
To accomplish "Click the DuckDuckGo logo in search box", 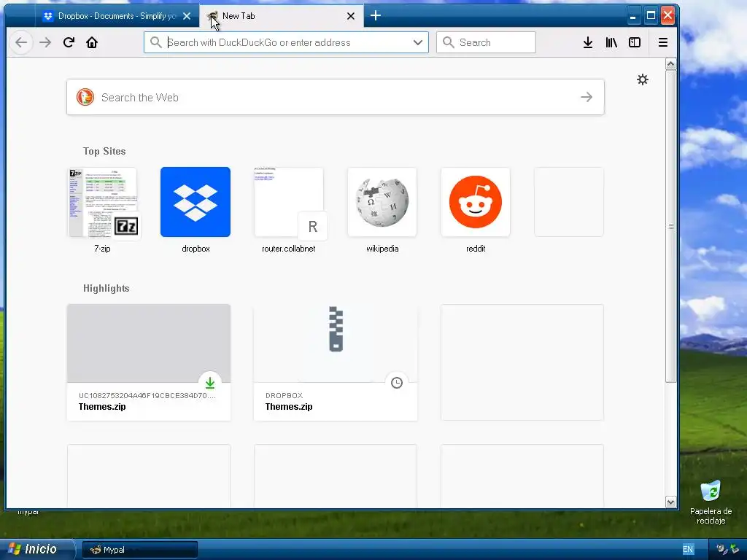I will pos(85,97).
